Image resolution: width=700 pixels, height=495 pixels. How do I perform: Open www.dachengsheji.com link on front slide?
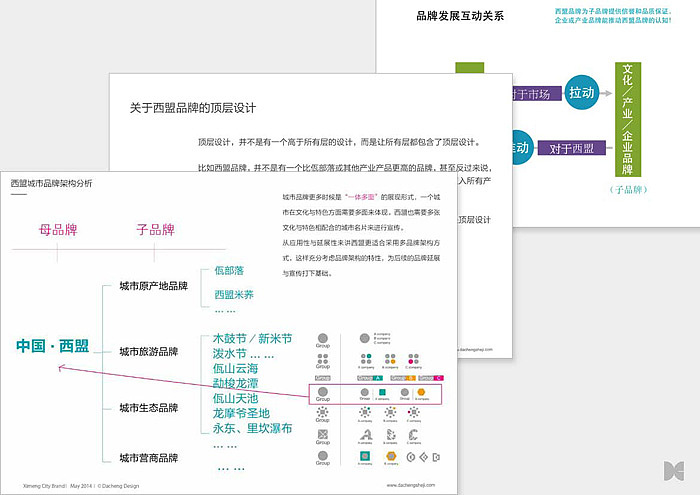coord(411,485)
